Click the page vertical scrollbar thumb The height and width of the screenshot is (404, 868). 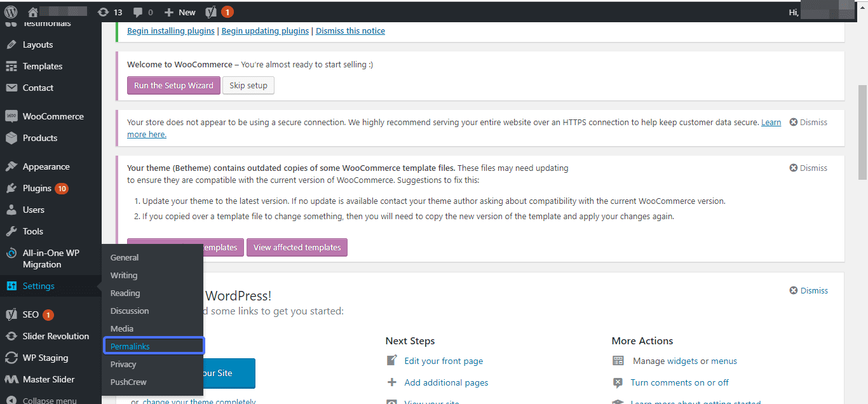point(862,132)
